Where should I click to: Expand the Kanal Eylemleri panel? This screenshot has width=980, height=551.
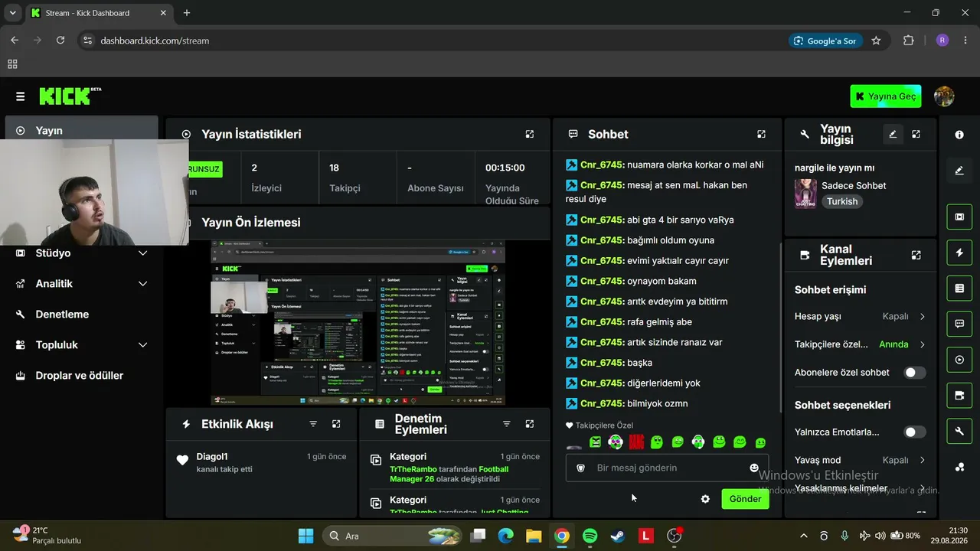point(916,255)
